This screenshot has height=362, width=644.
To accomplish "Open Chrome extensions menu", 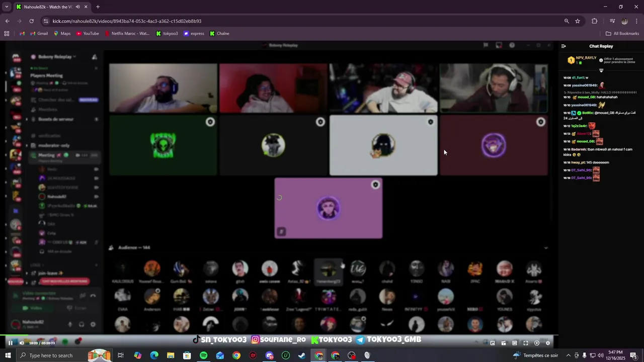I will click(595, 21).
